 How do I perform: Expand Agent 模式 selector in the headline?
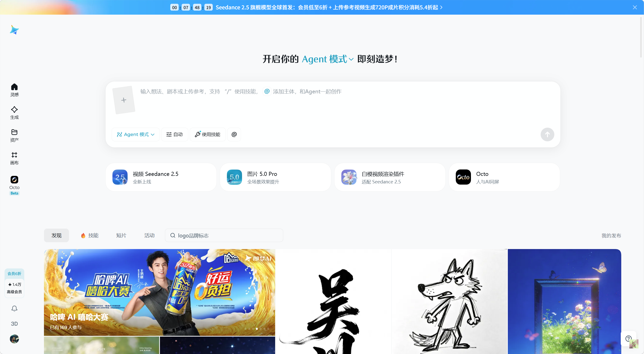[x=328, y=59]
